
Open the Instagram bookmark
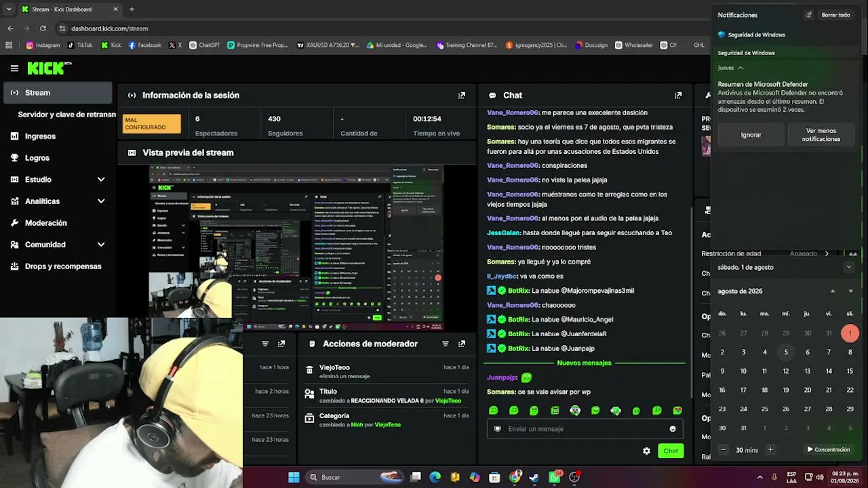tap(43, 45)
